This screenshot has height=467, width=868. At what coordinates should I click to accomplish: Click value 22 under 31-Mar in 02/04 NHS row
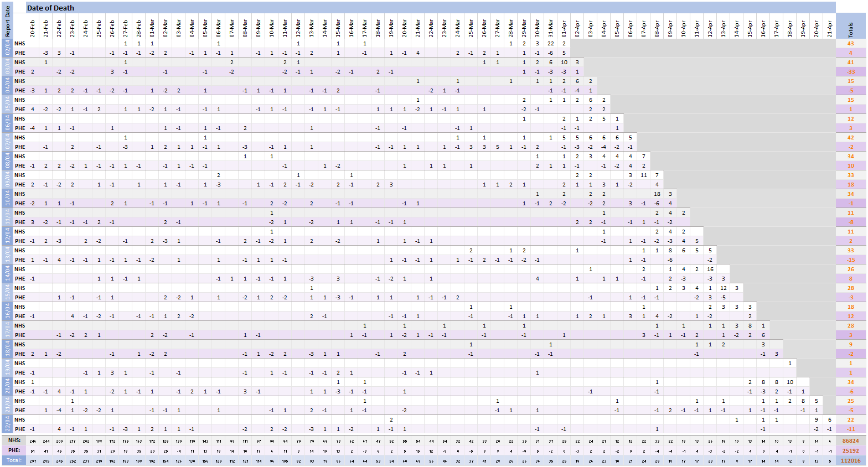pyautogui.click(x=551, y=44)
